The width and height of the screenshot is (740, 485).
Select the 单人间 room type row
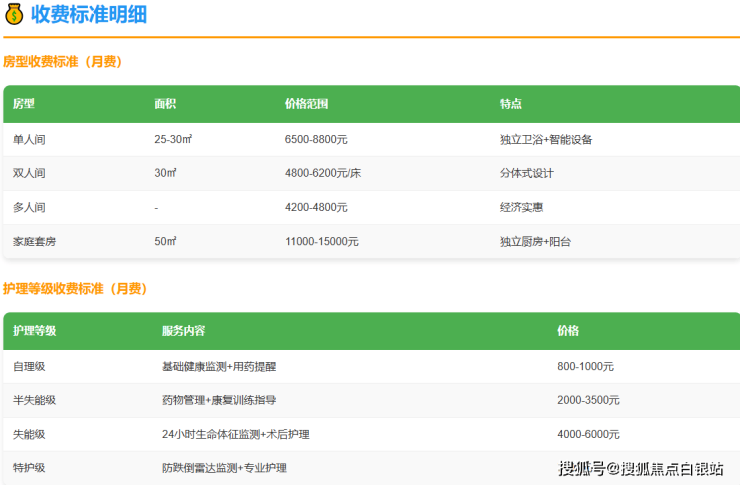point(29,139)
